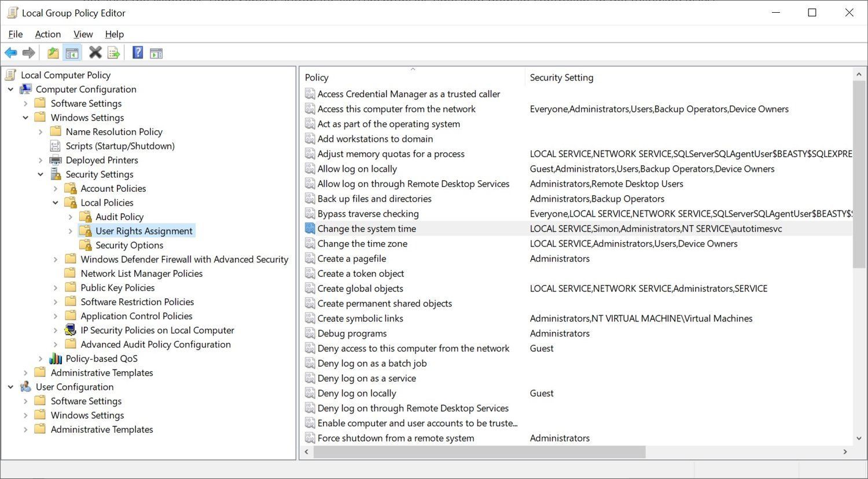868x479 pixels.
Task: Open the View menu
Action: click(x=83, y=34)
